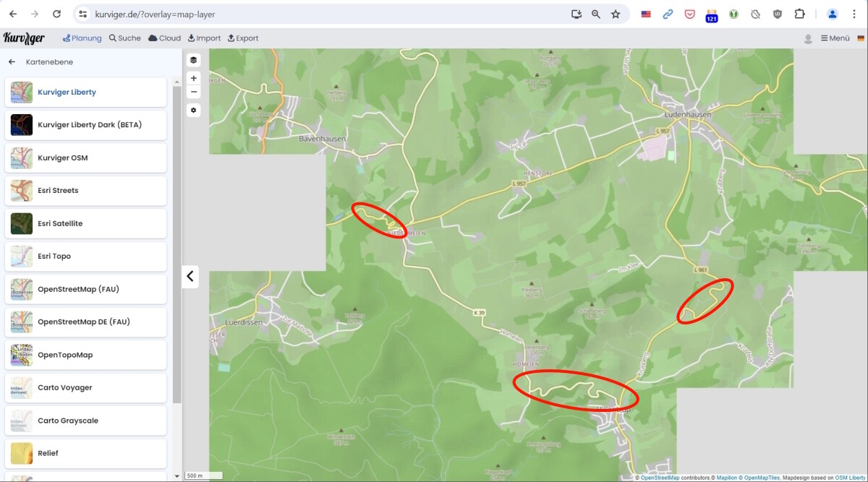Zoom in with the plus button
The width and height of the screenshot is (868, 482).
(x=193, y=78)
